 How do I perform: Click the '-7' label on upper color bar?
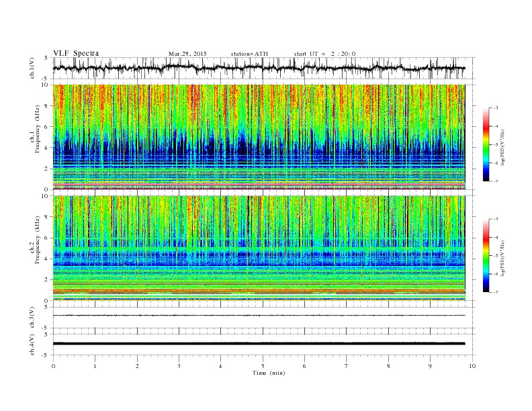point(495,181)
